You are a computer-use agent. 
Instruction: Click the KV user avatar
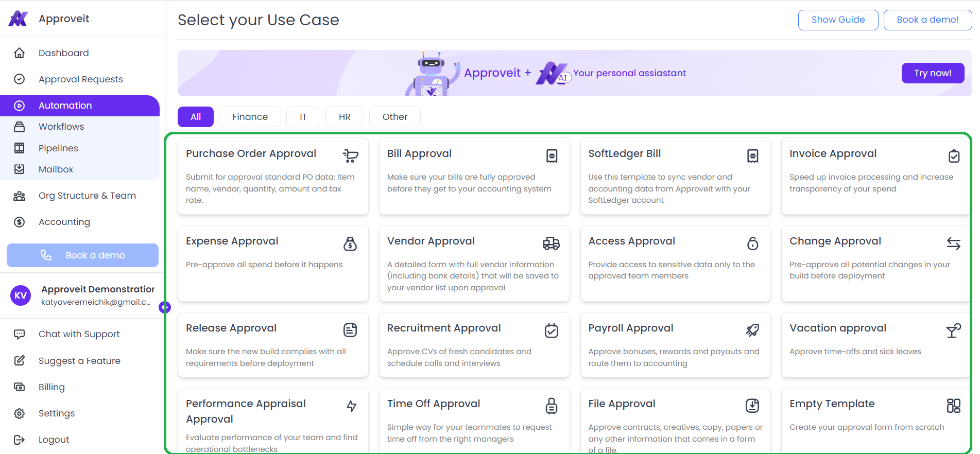tap(21, 295)
